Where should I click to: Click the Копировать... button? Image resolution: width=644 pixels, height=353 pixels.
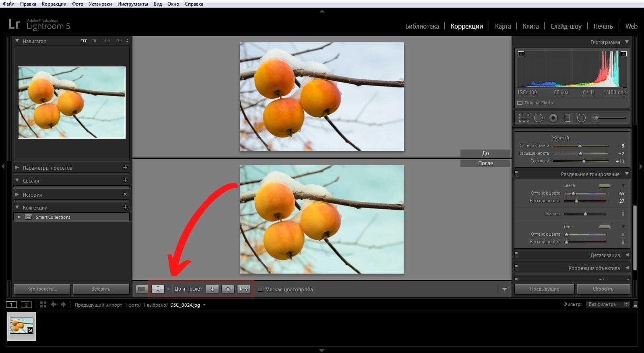coord(42,289)
